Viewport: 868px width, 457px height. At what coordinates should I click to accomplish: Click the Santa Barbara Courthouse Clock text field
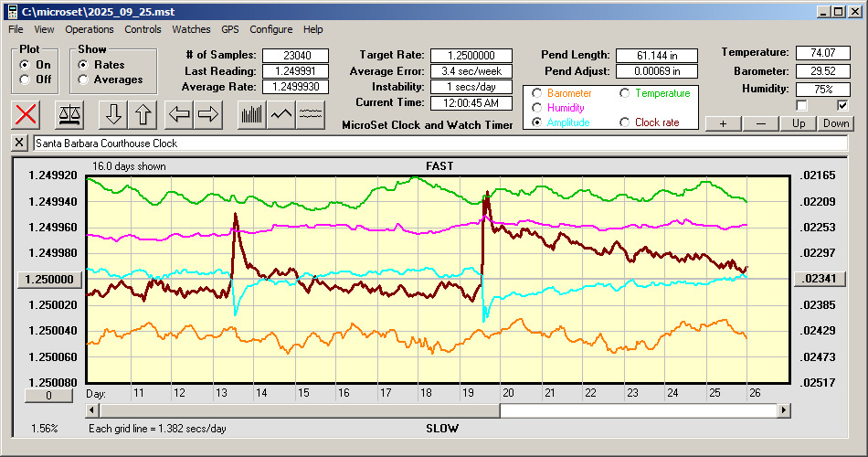(439, 143)
